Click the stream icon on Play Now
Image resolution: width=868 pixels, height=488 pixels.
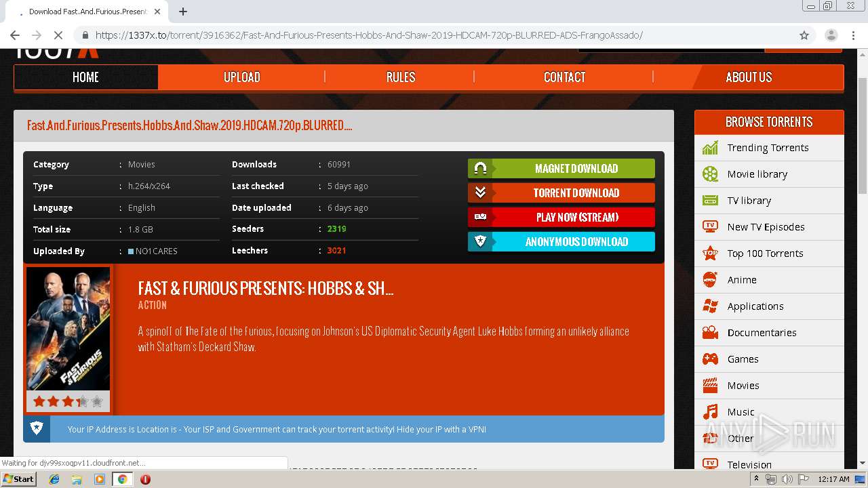(480, 217)
